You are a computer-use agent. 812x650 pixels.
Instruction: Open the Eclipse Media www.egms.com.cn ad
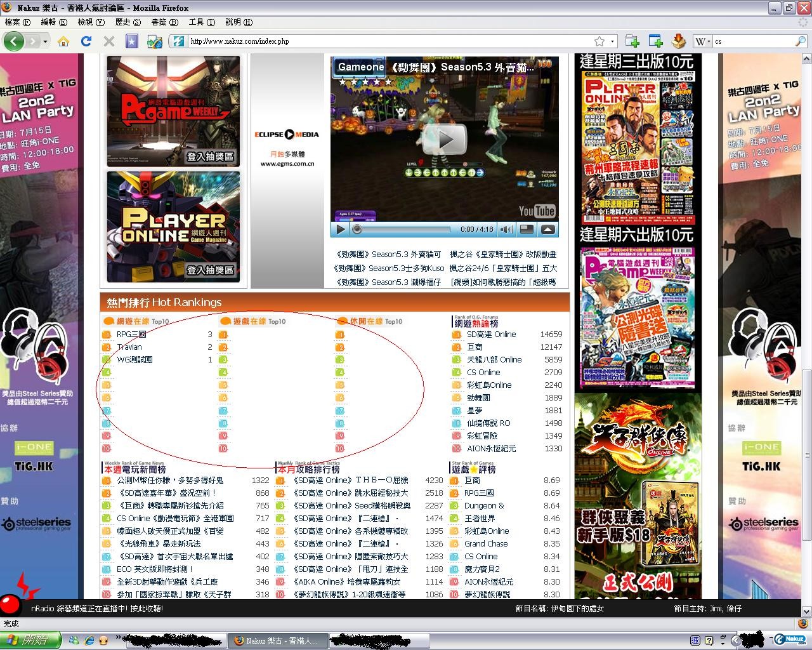tap(287, 149)
